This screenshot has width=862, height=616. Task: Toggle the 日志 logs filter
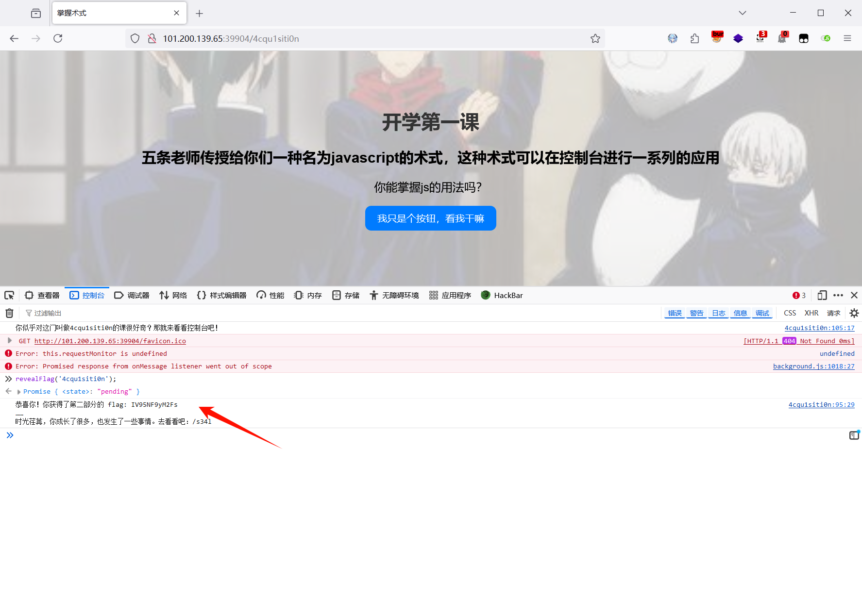point(718,313)
